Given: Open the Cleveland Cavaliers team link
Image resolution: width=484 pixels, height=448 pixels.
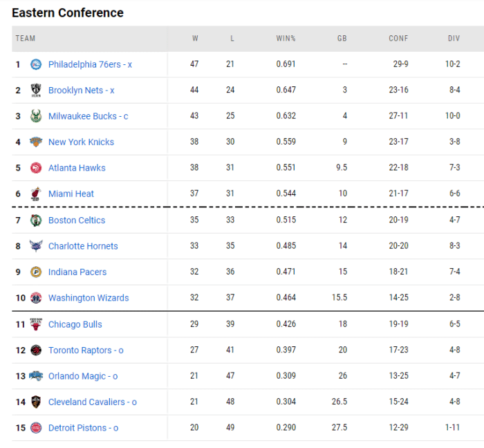Looking at the screenshot, I should coord(93,402).
